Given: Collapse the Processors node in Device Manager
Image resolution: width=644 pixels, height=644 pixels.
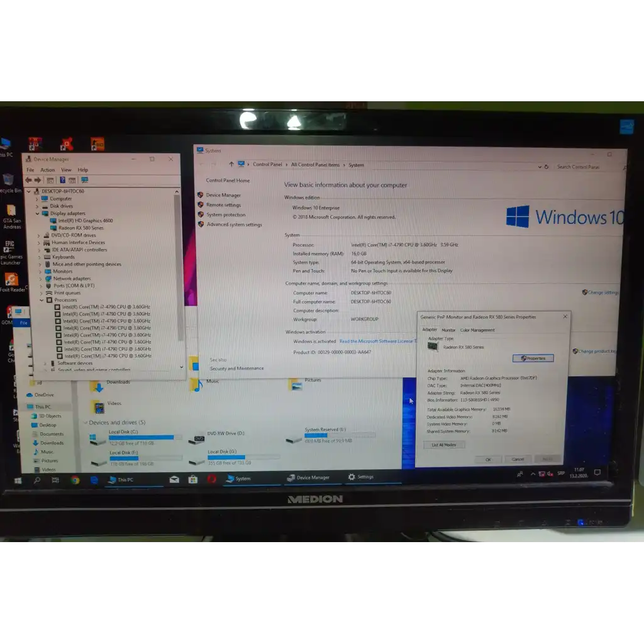Looking at the screenshot, I should [42, 300].
